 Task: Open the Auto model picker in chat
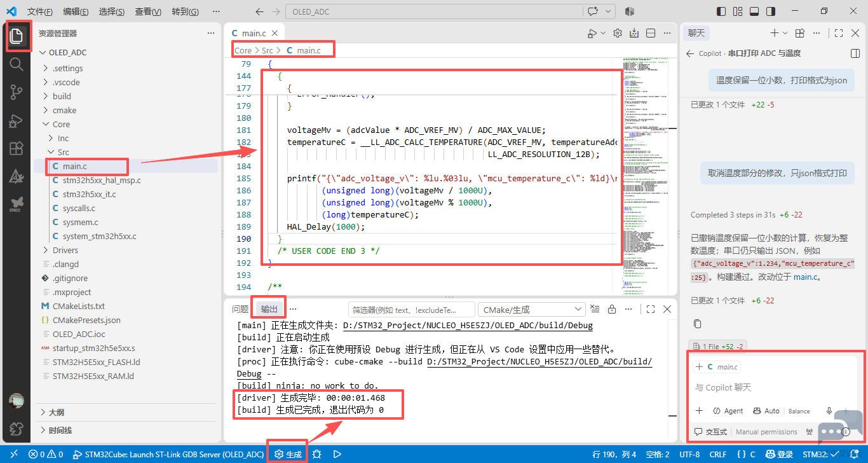click(766, 411)
